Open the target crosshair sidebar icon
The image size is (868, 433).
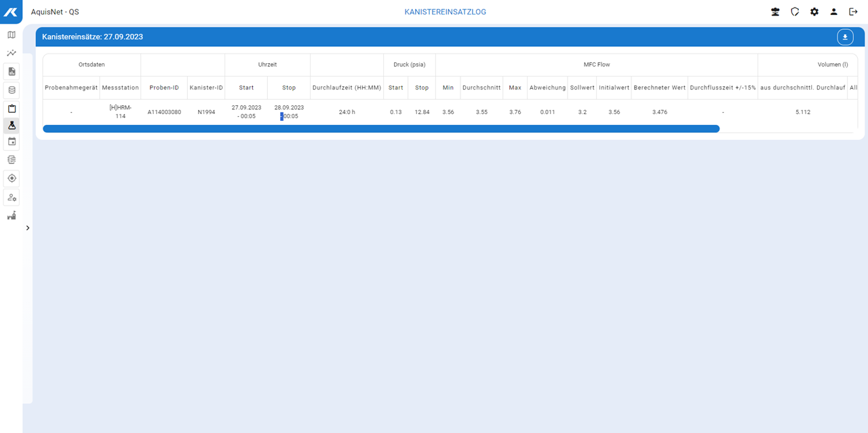tap(12, 178)
